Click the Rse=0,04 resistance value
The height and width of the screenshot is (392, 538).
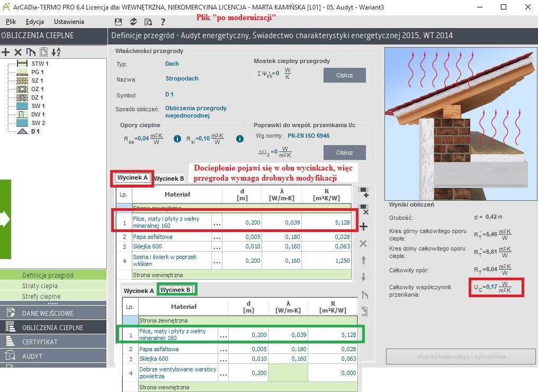tap(144, 139)
